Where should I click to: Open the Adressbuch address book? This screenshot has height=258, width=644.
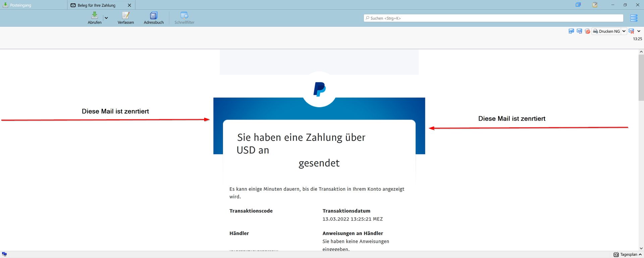[x=154, y=18]
